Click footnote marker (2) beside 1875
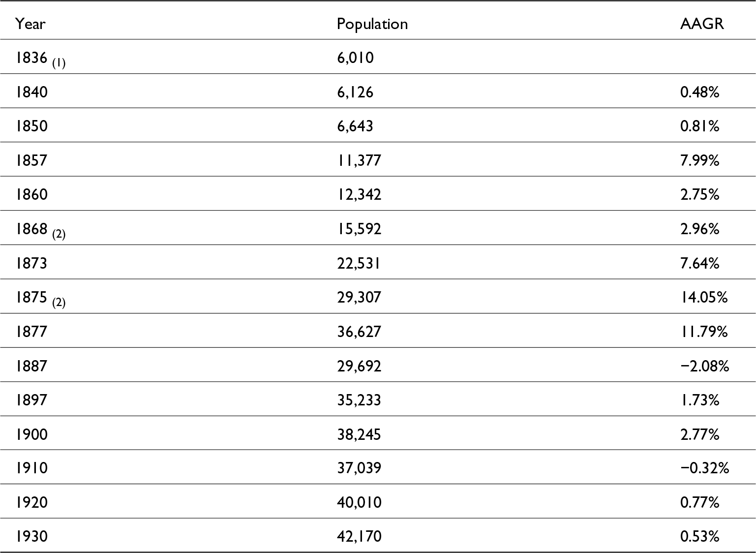The width and height of the screenshot is (756, 553). [59, 302]
